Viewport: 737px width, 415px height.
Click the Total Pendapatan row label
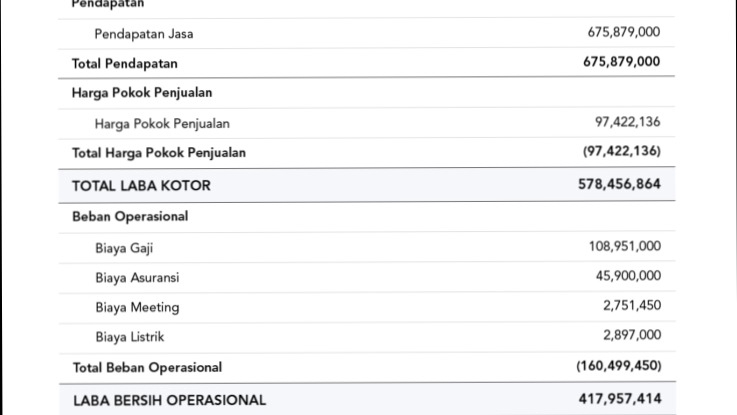(125, 64)
